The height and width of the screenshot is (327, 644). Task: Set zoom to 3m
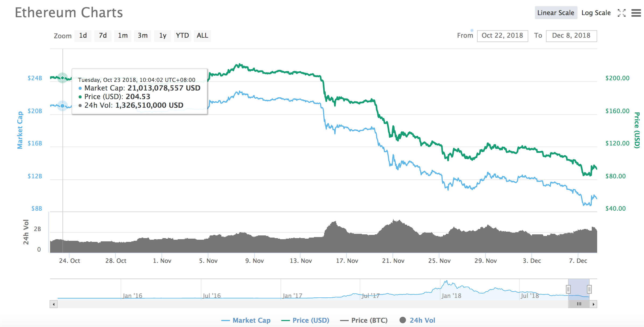pos(143,36)
